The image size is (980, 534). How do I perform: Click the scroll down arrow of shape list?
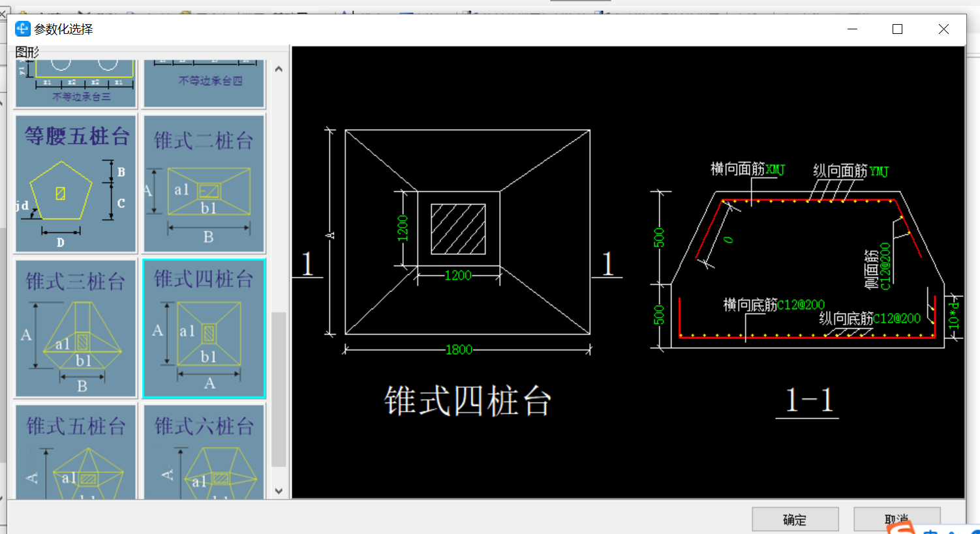pos(279,491)
